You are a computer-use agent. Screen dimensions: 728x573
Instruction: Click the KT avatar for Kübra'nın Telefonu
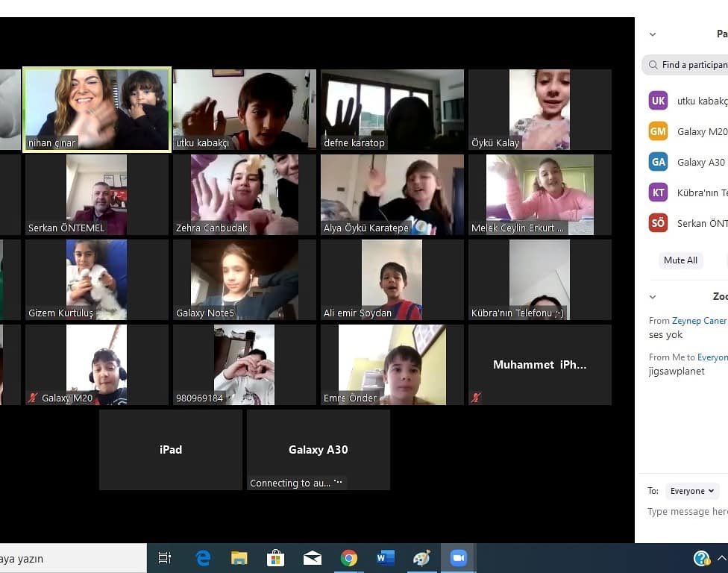(x=658, y=192)
